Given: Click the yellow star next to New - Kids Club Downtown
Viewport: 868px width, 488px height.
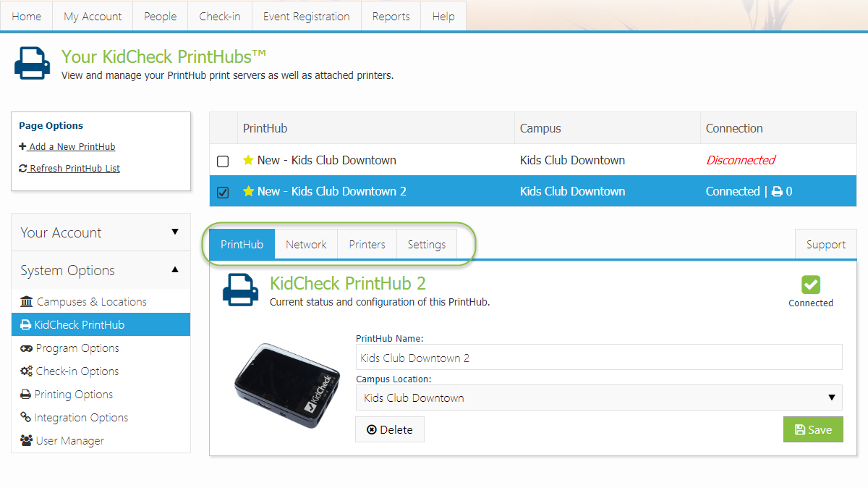Looking at the screenshot, I should (249, 160).
